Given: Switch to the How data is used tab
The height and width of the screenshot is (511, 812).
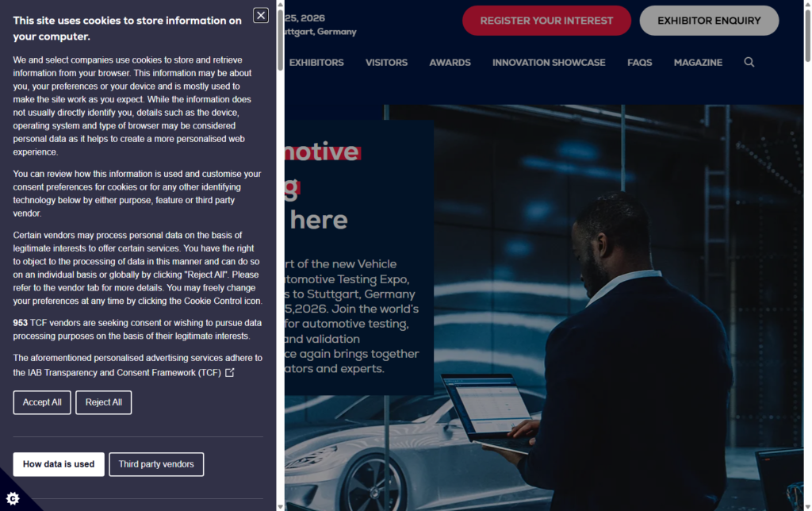Looking at the screenshot, I should (x=59, y=464).
